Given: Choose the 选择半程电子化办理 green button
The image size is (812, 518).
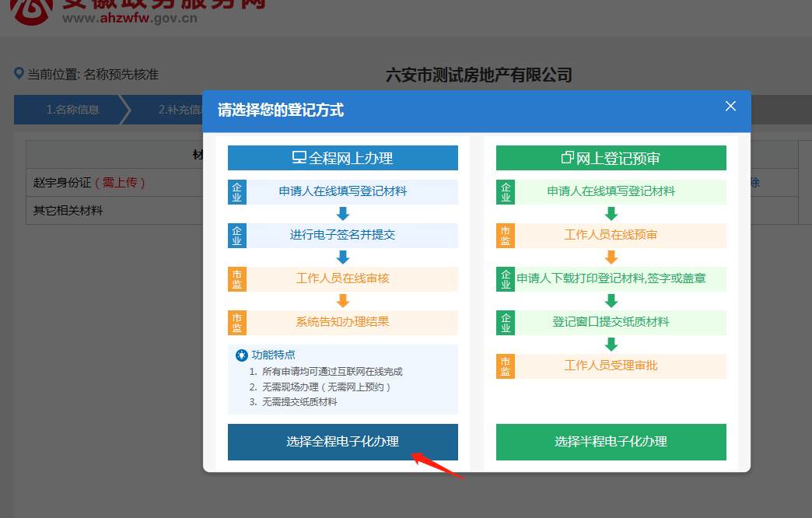Looking at the screenshot, I should (x=611, y=442).
